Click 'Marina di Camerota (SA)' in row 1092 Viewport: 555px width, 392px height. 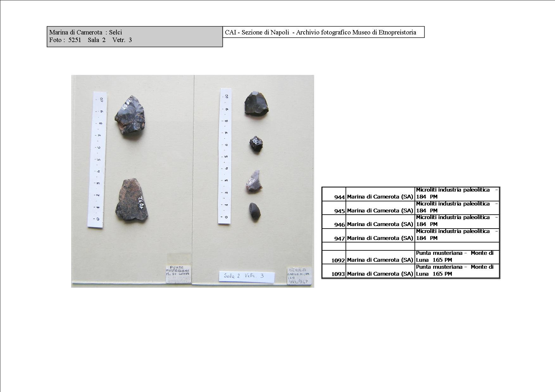(x=380, y=260)
